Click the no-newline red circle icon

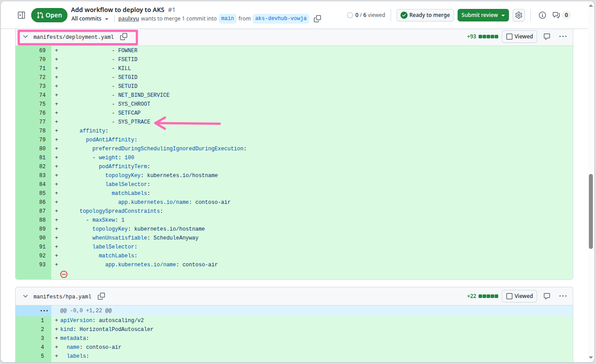[x=64, y=274]
